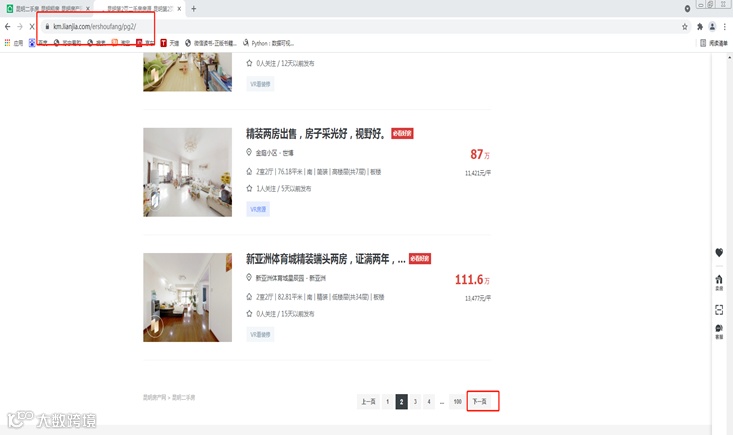Open the 天猫 bookmark
The width and height of the screenshot is (733, 435).
coord(170,43)
